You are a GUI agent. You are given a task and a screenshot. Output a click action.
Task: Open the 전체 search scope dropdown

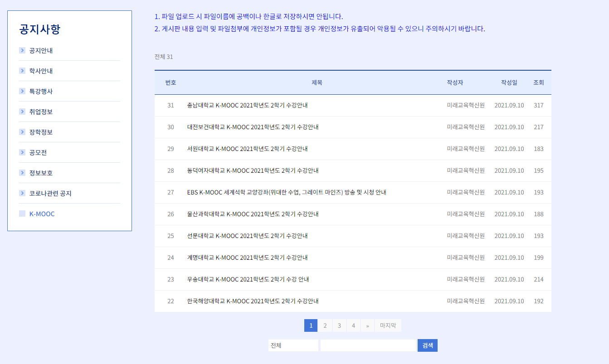click(x=293, y=345)
